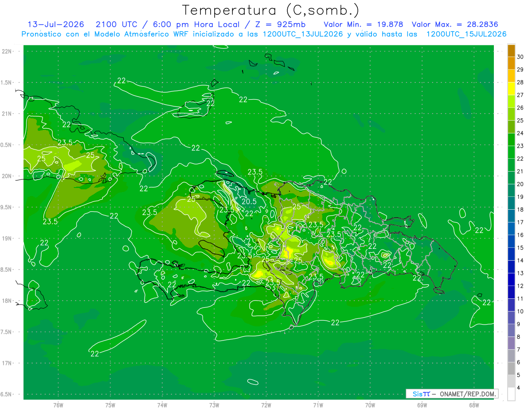Click the '69W' longitude axis label
The image size is (532, 411).
[x=422, y=405]
